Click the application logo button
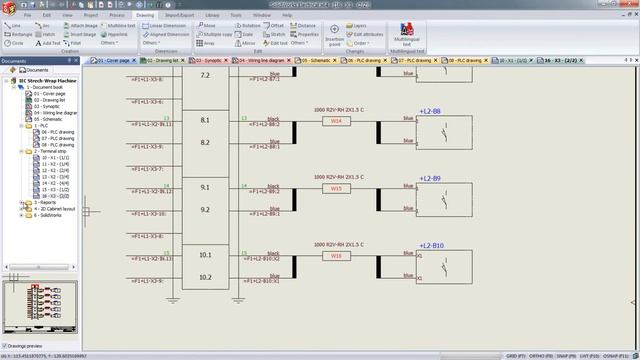 [x=8, y=7]
